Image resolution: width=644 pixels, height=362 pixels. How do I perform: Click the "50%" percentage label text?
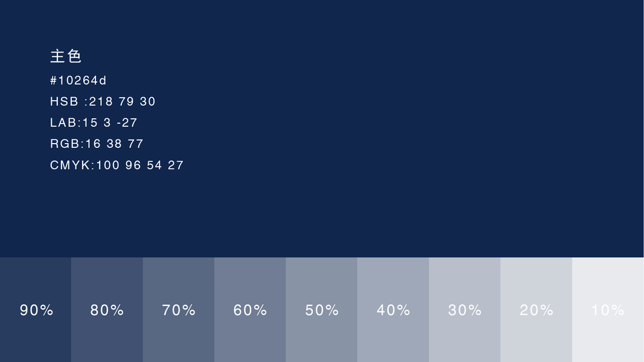pos(322,310)
